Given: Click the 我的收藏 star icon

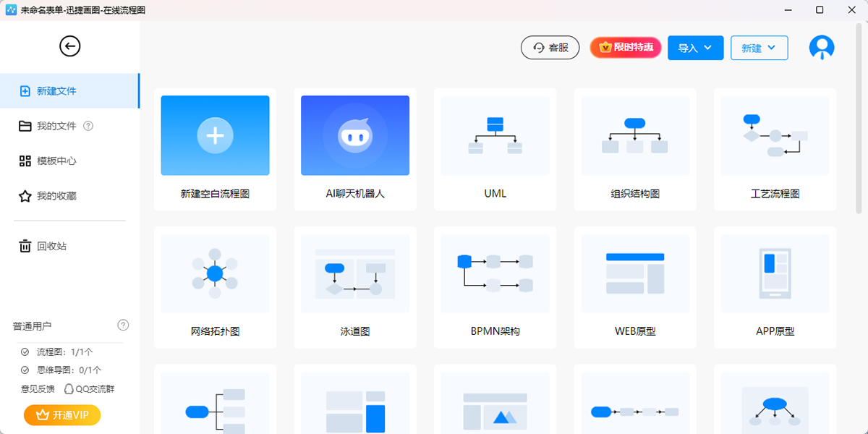Looking at the screenshot, I should tap(25, 196).
